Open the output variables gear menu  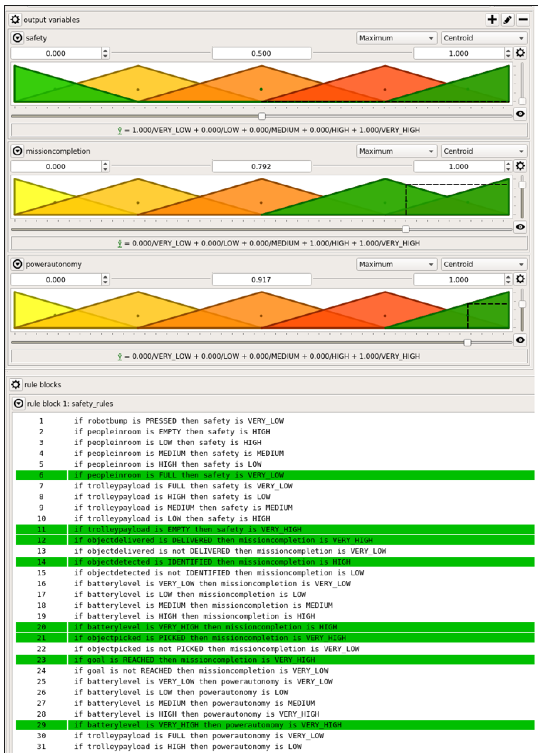(15, 20)
